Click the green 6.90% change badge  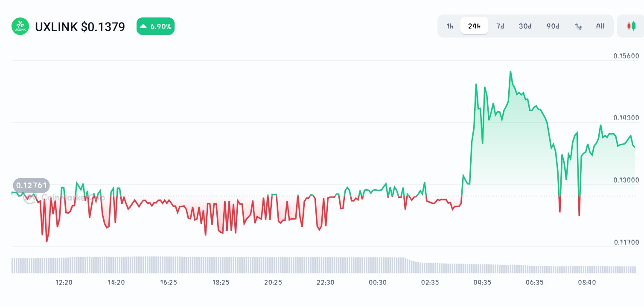pos(155,26)
